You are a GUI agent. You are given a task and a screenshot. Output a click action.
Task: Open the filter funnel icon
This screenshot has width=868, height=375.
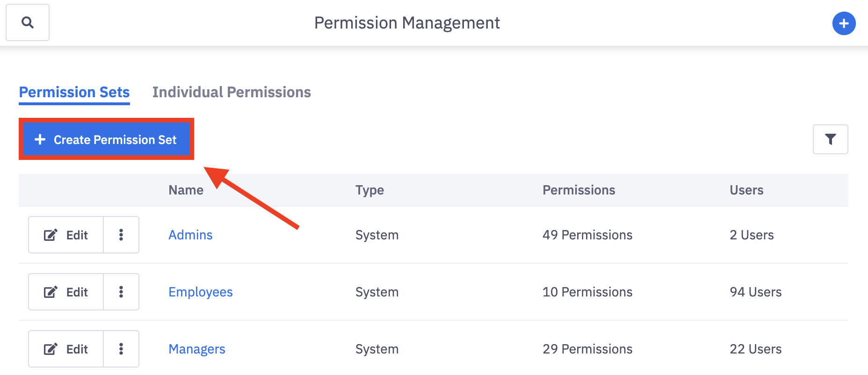click(830, 139)
